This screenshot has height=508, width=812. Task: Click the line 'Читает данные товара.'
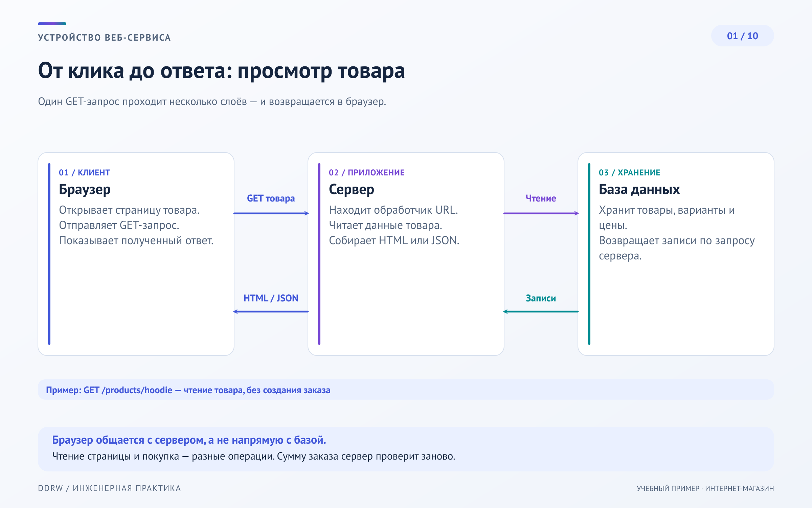[x=385, y=226]
